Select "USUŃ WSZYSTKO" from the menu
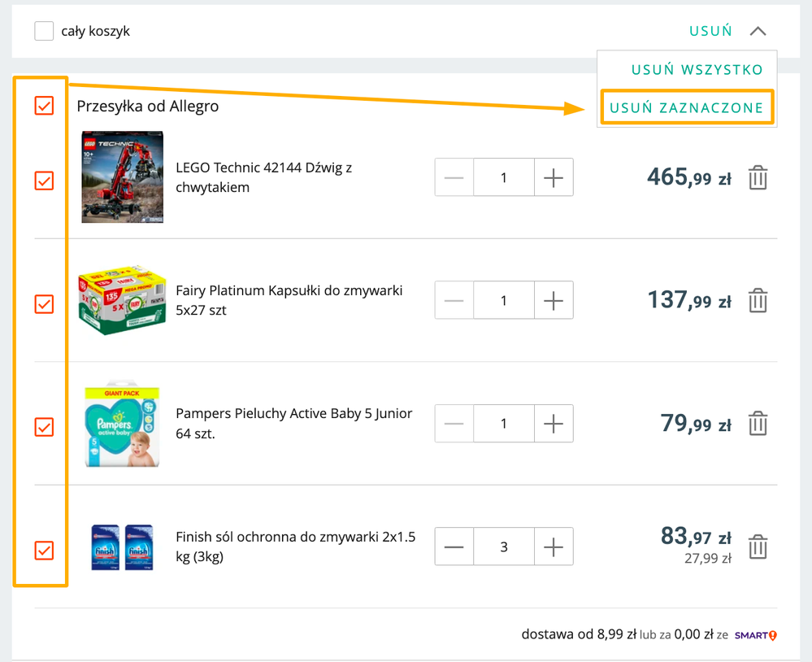This screenshot has height=662, width=812. click(x=697, y=69)
